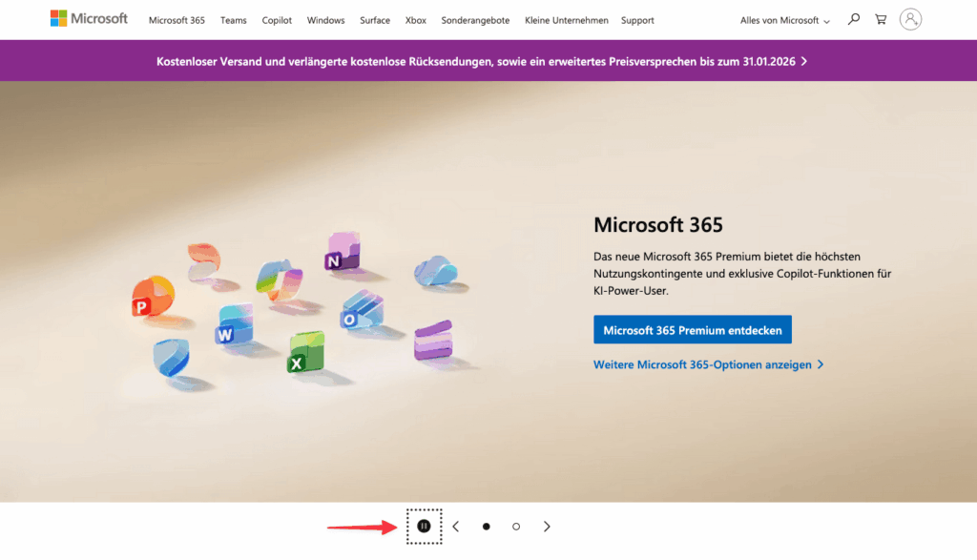Image resolution: width=977 pixels, height=560 pixels.
Task: Advance to the next carousel slide
Action: coord(547,526)
